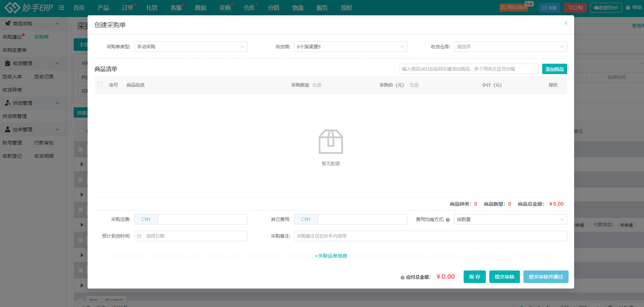Open the 供货商 dropdown showing 6十指紧握9
The image size is (644, 307).
[x=351, y=47]
